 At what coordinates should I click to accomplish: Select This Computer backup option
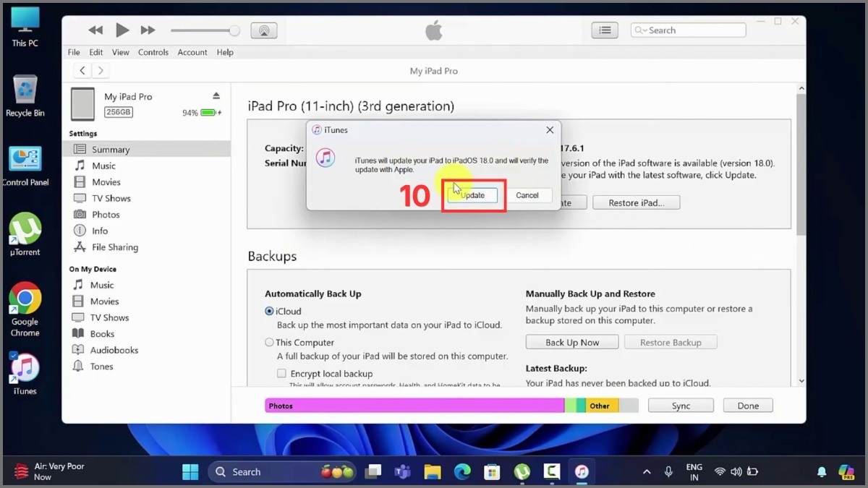coord(269,343)
